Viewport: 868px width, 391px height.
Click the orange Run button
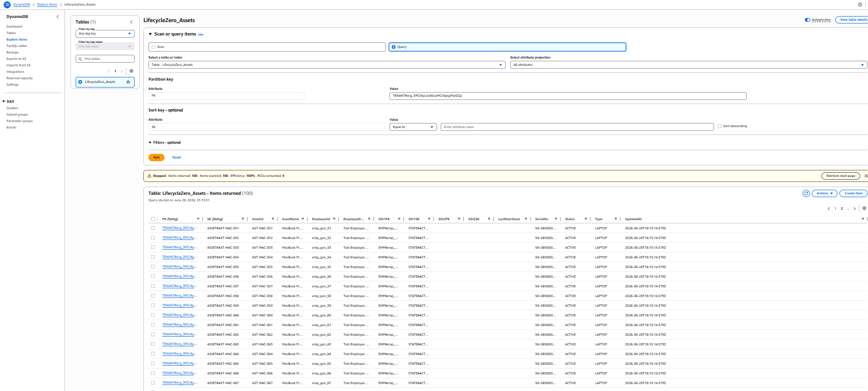coord(156,158)
